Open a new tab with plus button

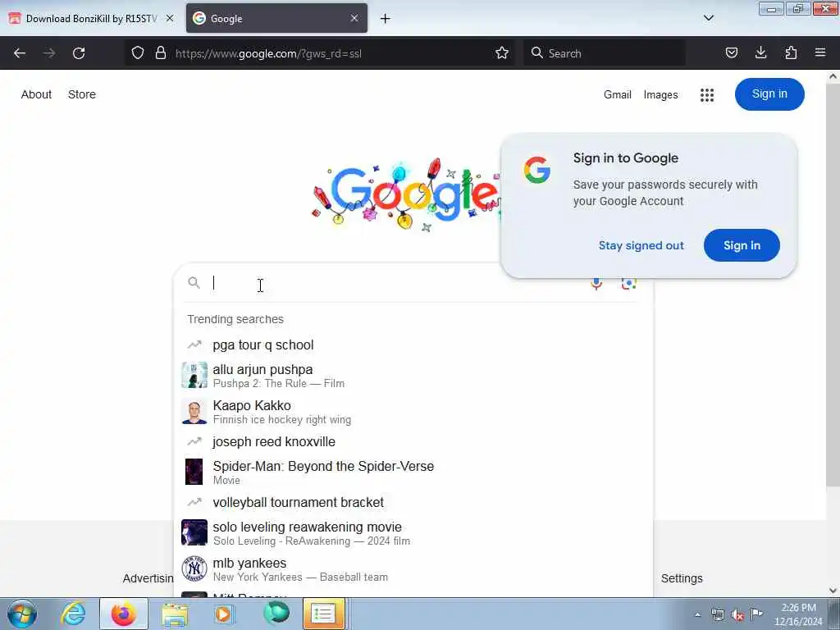point(386,19)
